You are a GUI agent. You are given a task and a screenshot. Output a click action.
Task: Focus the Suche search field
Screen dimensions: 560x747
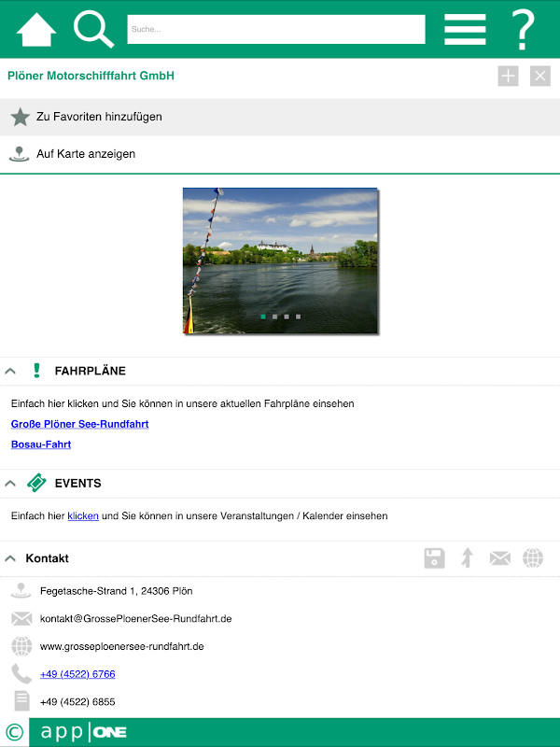pyautogui.click(x=276, y=29)
